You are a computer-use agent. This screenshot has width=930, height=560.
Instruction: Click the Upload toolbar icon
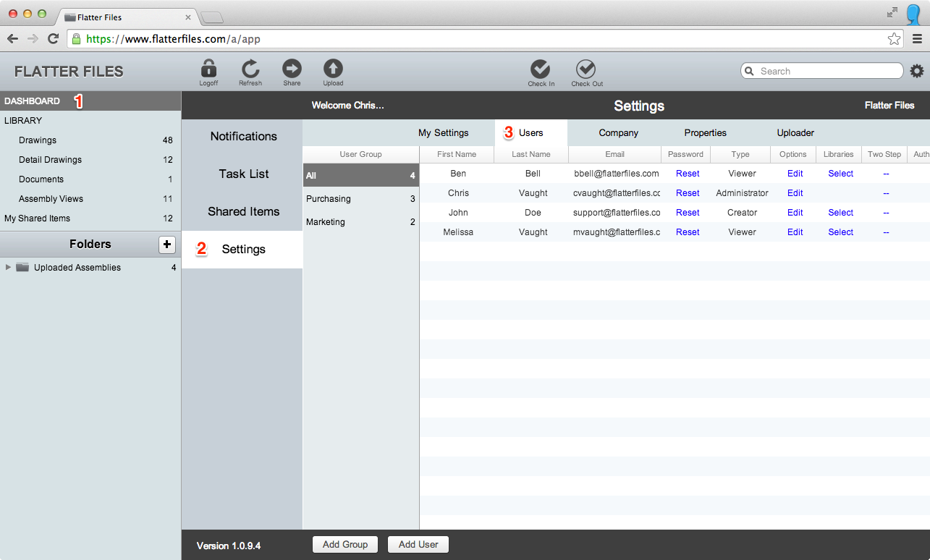pyautogui.click(x=333, y=68)
